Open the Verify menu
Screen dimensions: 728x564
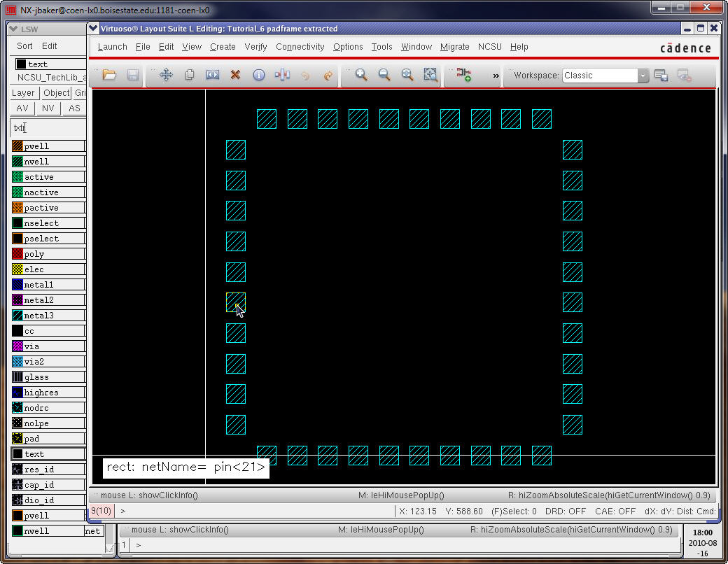tap(255, 47)
